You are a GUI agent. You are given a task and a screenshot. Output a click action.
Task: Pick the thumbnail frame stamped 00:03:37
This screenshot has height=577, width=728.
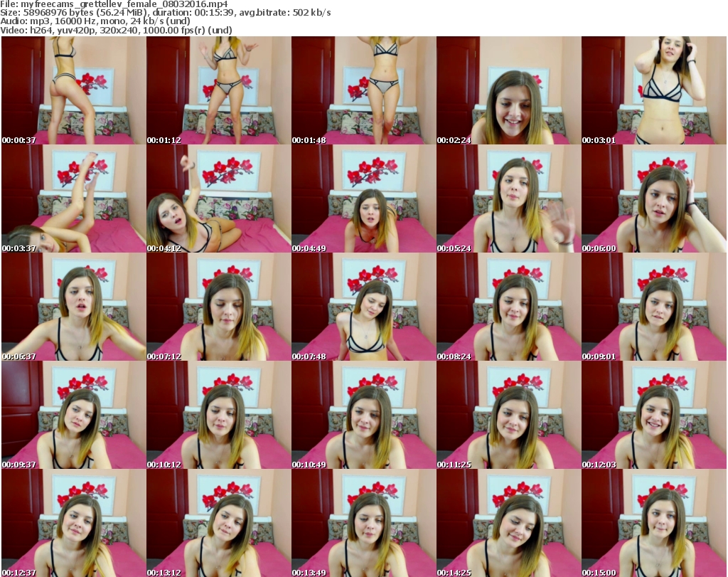pyautogui.click(x=74, y=198)
